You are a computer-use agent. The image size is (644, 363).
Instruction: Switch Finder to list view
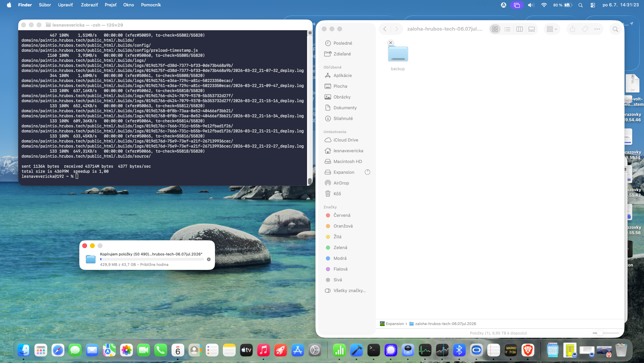click(x=507, y=29)
